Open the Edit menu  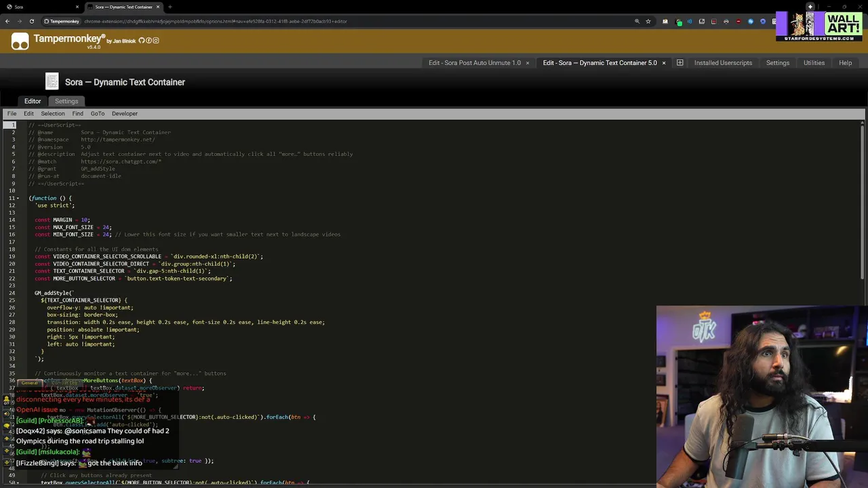[28, 113]
